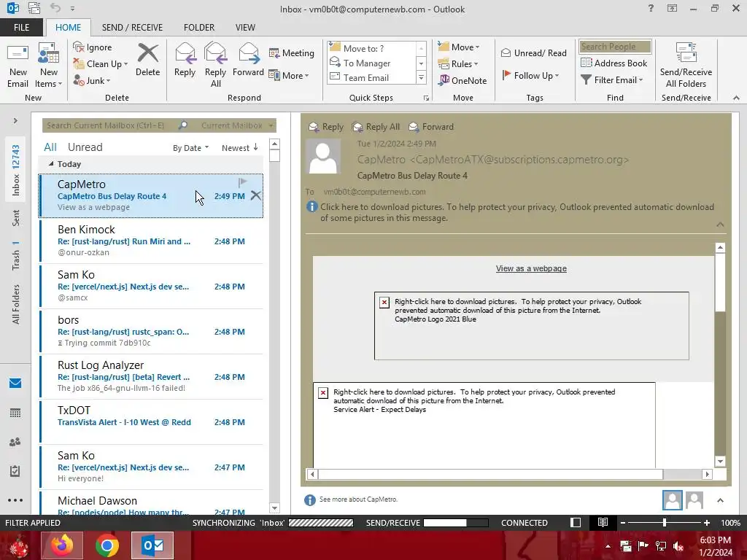
Task: Choose the 'Move to: ?' quick step
Action: point(371,48)
